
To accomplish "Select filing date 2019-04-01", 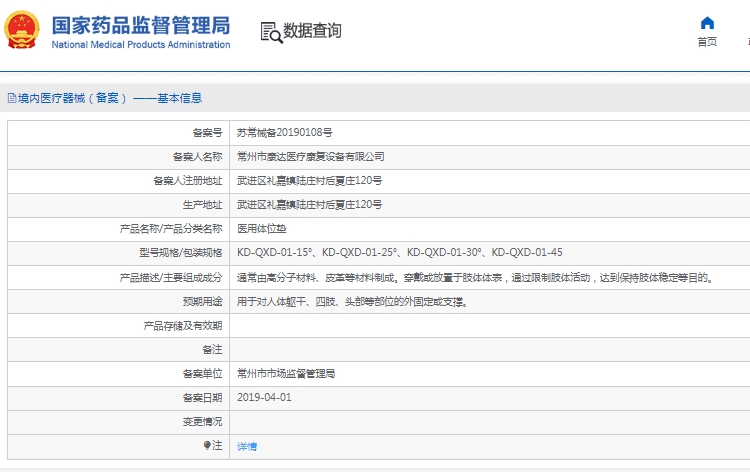I will tap(264, 397).
